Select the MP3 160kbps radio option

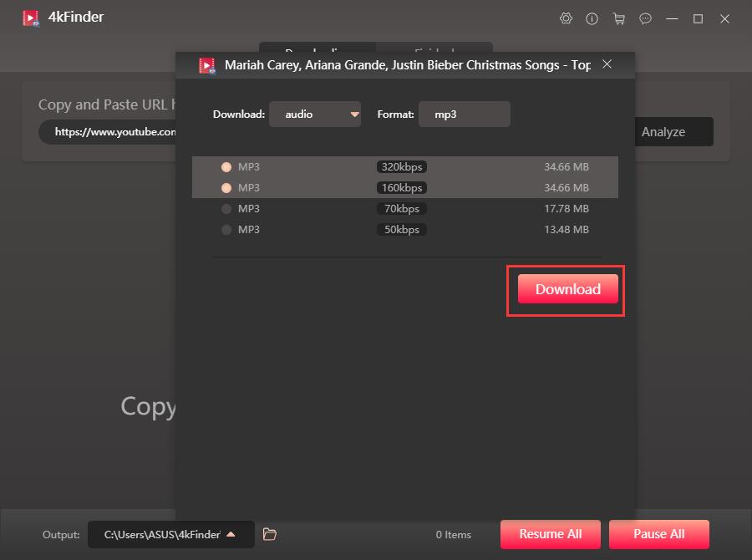tap(226, 187)
